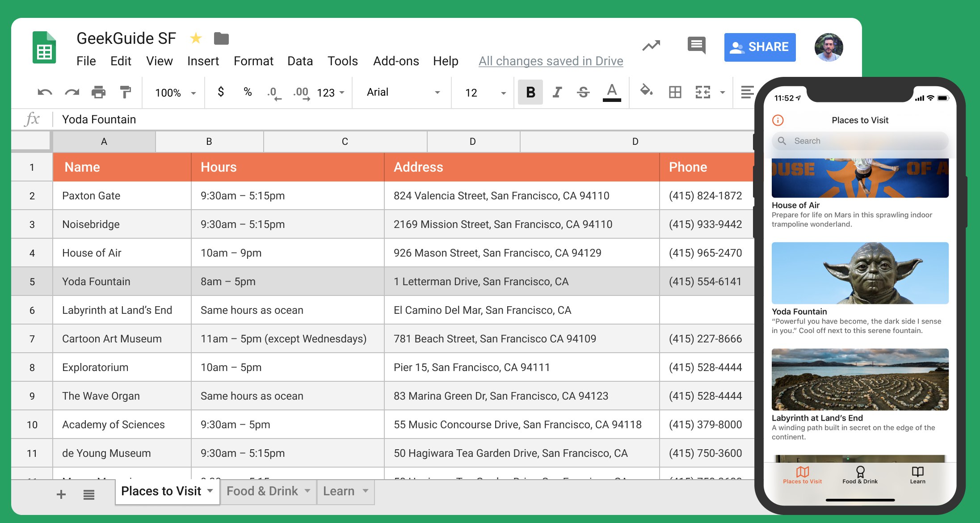Toggle Bold formatting
This screenshot has width=980, height=523.
(x=530, y=92)
